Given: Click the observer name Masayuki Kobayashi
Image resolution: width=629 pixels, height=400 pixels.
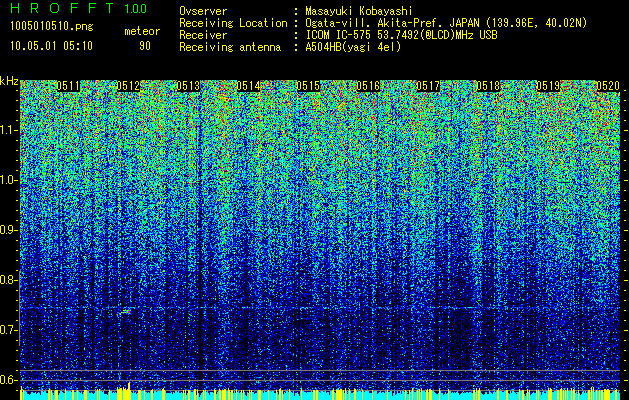Looking at the screenshot, I should pyautogui.click(x=359, y=11).
